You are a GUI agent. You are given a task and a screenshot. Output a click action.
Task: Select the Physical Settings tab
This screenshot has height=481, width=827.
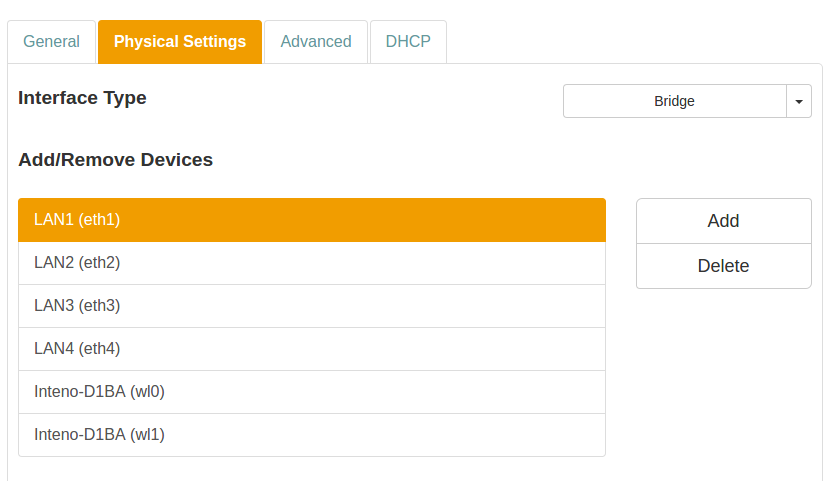[x=180, y=42]
